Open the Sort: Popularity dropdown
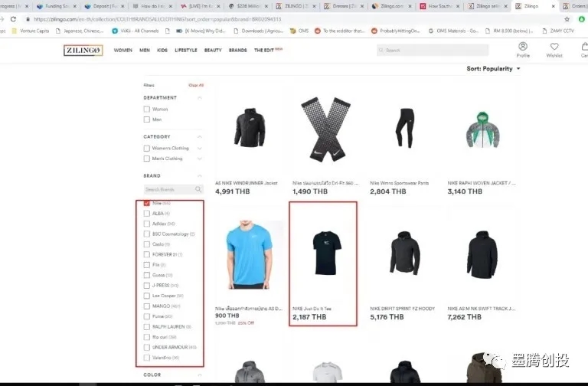This screenshot has width=588, height=386. point(493,69)
